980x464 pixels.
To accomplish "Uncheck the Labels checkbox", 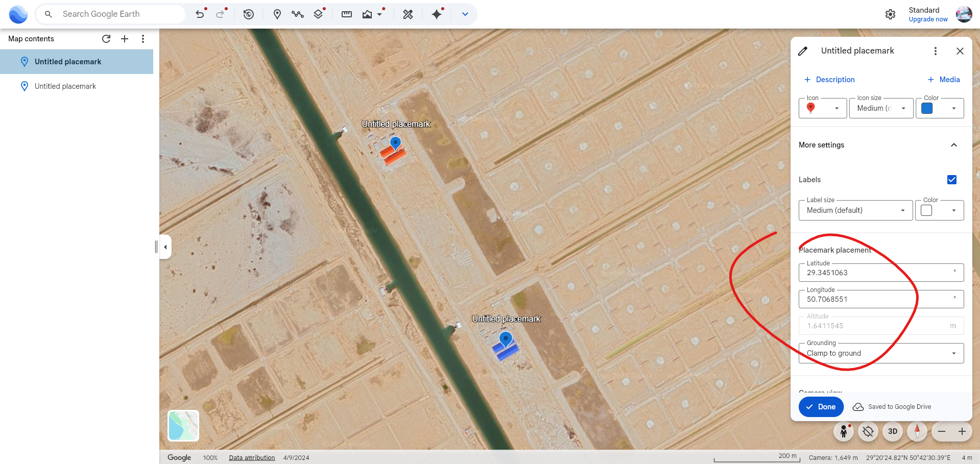I will tap(952, 180).
